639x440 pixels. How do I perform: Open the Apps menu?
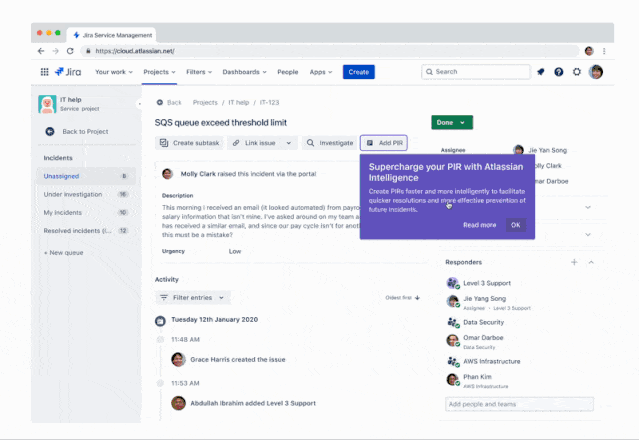click(x=321, y=72)
